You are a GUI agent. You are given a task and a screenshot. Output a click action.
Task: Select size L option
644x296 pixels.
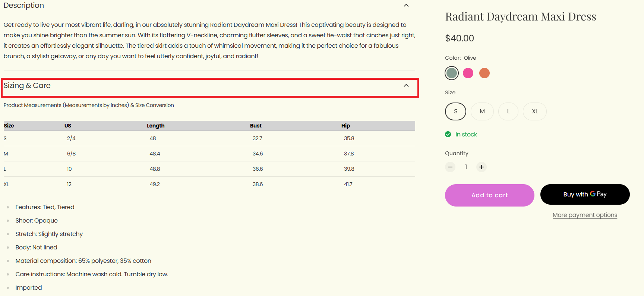coord(508,111)
